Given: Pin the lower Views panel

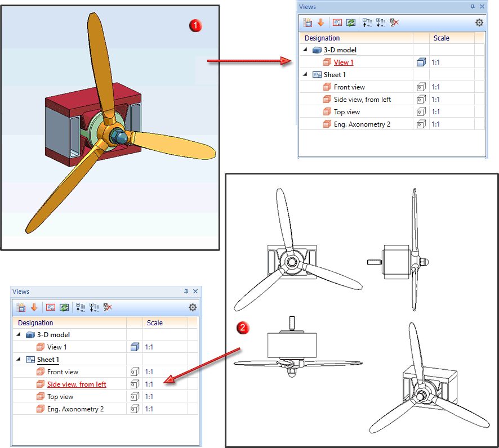Looking at the screenshot, I should click(186, 291).
